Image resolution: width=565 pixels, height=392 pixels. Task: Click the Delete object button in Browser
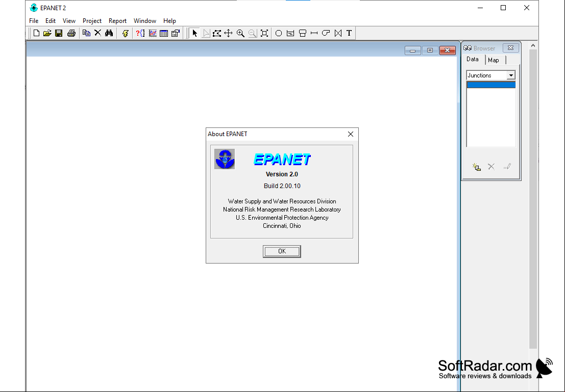tap(491, 167)
